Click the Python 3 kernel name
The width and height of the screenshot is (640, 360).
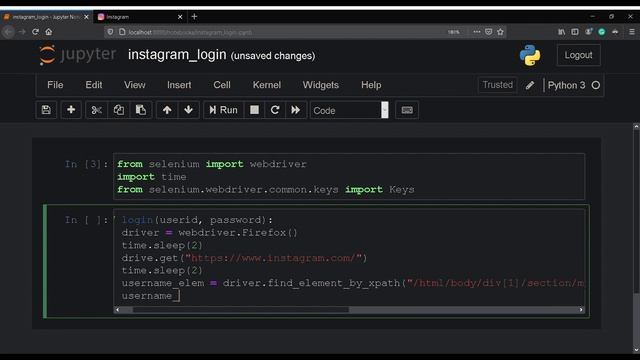[x=566, y=85]
